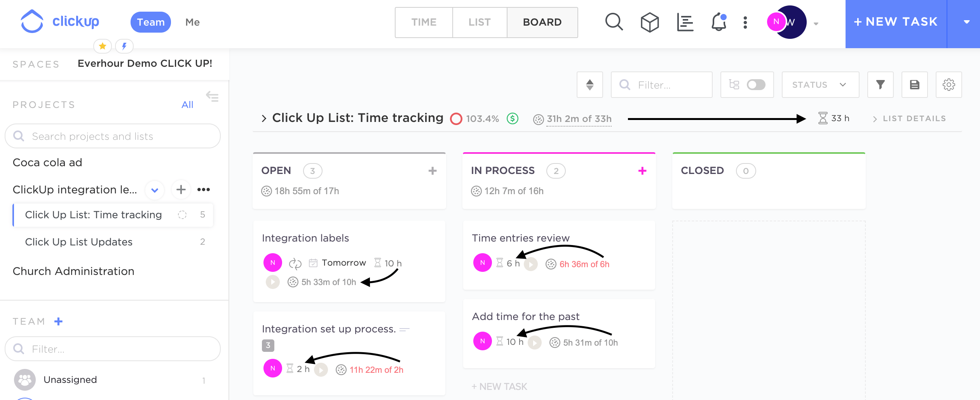980x400 pixels.
Task: Click the Search projects and lists field
Action: [x=113, y=136]
